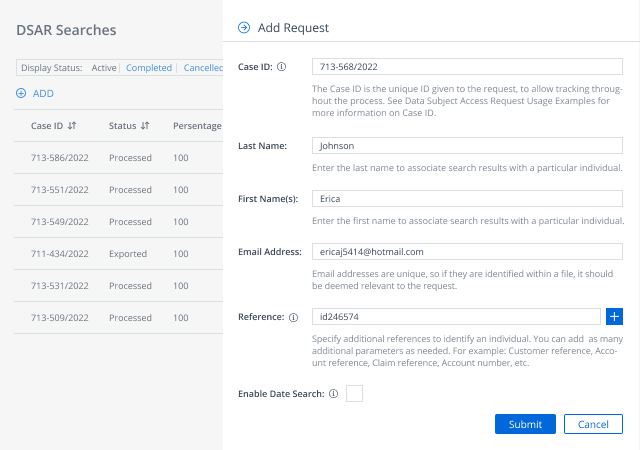Sort by Status column arrows
Image resolution: width=640 pixels, height=450 pixels.
point(145,126)
